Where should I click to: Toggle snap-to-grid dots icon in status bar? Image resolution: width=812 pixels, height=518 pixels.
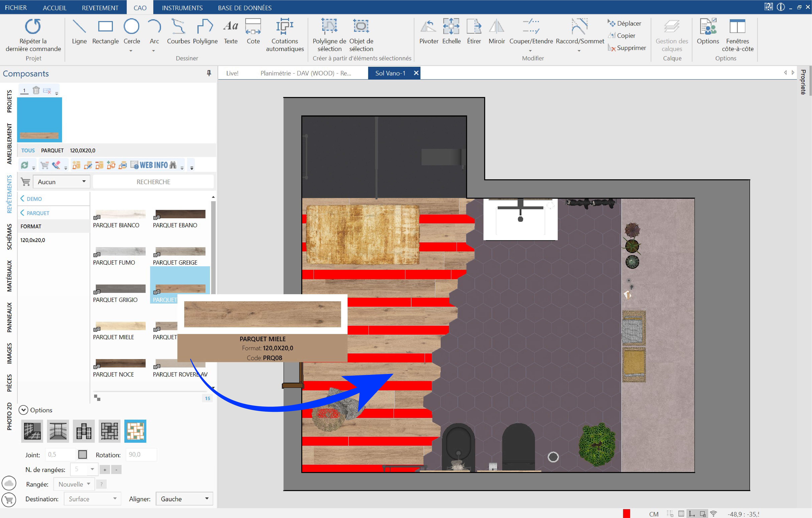[x=670, y=514]
